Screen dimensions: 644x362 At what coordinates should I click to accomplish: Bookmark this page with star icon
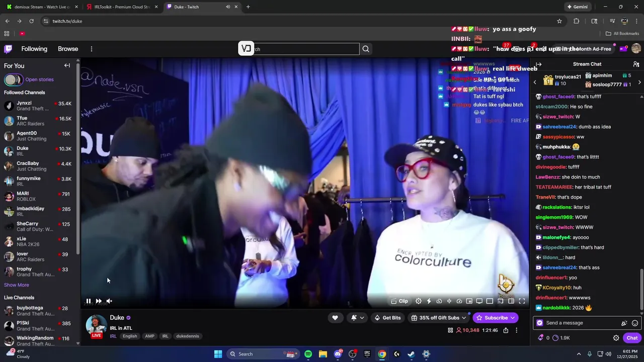559,21
